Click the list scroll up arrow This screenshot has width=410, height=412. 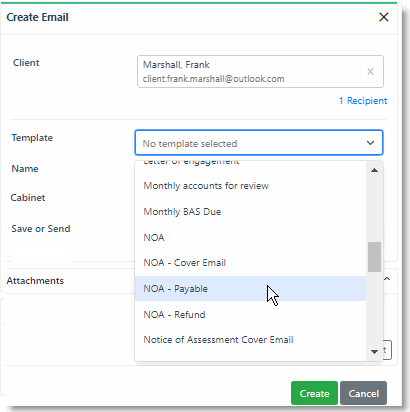374,170
